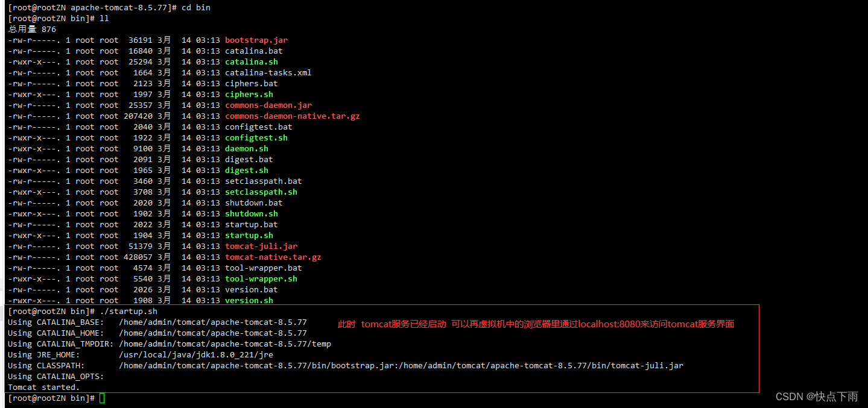Image resolution: width=868 pixels, height=408 pixels.
Task: Click shutdown.sh file name
Action: pos(252,213)
